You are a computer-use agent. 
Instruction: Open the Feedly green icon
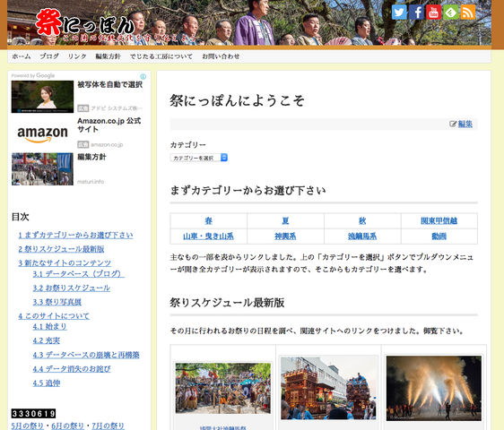(x=451, y=13)
